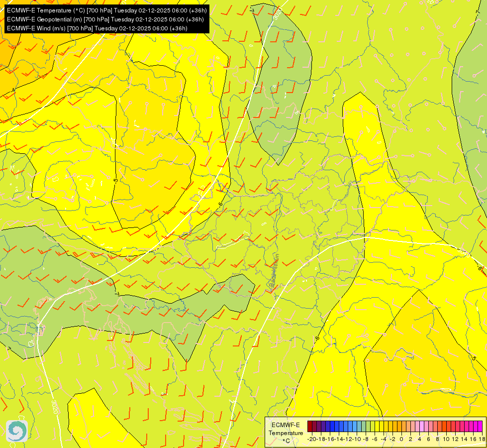The image size is (487, 448).
Task: Click the 4 value in the legend scale
Action: click(x=420, y=439)
